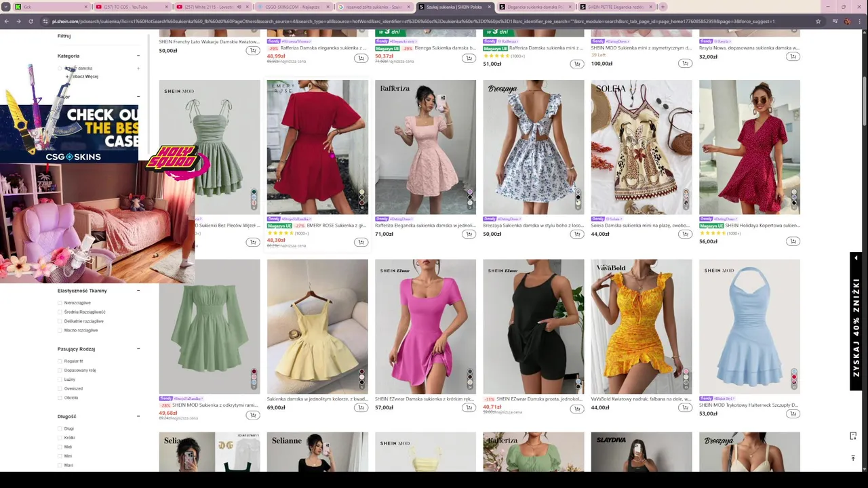Add the 69,00zł yellow dress to cart
This screenshot has height=488, width=868.
pos(361,408)
